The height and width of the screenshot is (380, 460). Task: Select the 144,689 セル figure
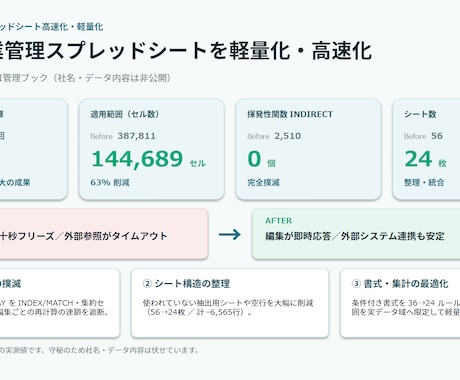point(149,159)
